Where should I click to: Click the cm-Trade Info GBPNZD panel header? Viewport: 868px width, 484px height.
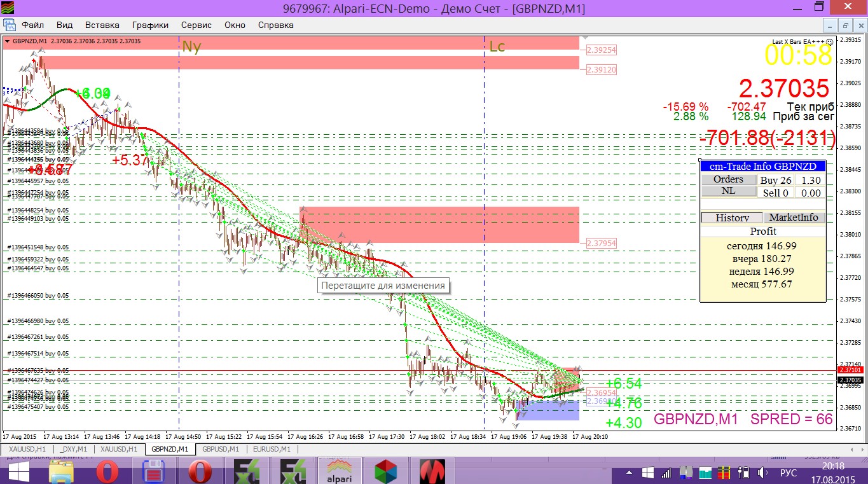click(763, 167)
